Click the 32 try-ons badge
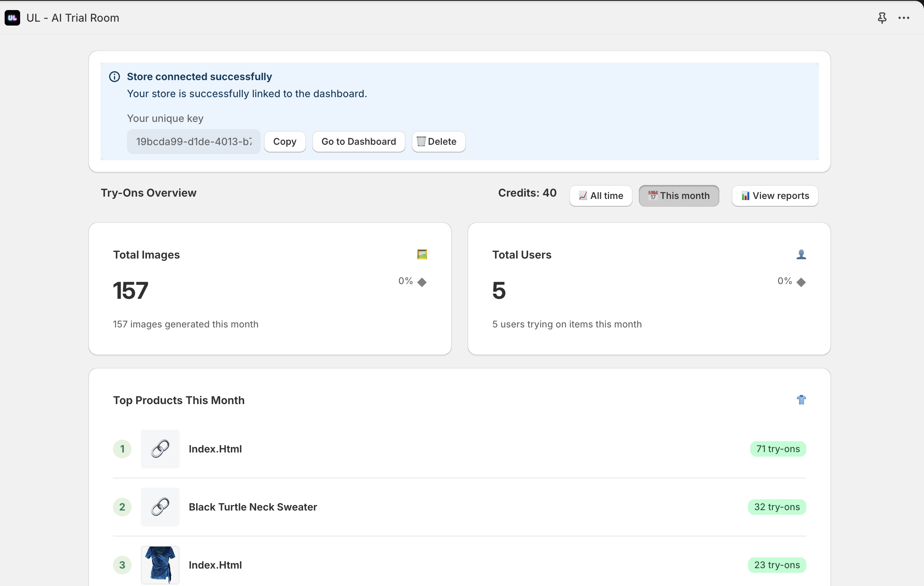Image resolution: width=924 pixels, height=586 pixels. click(777, 507)
